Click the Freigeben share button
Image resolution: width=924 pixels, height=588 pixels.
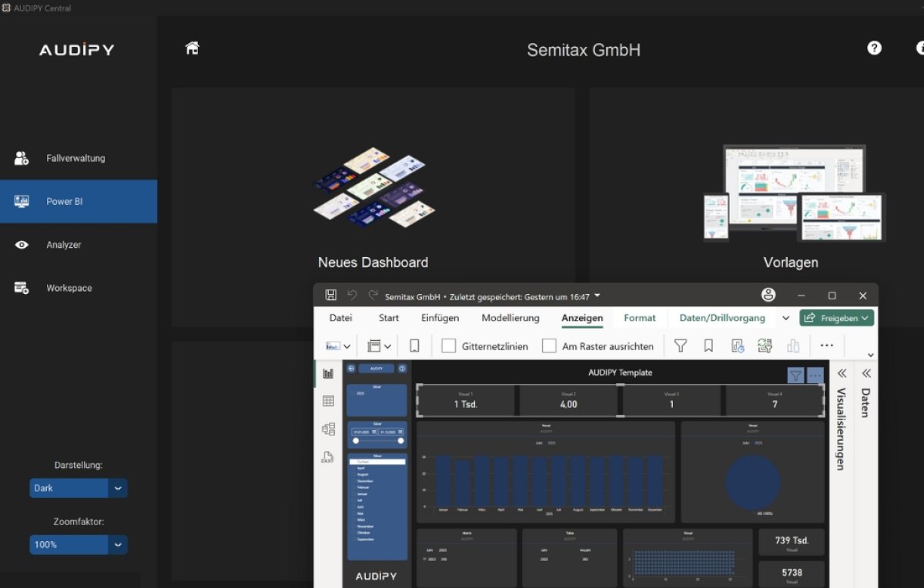(837, 318)
